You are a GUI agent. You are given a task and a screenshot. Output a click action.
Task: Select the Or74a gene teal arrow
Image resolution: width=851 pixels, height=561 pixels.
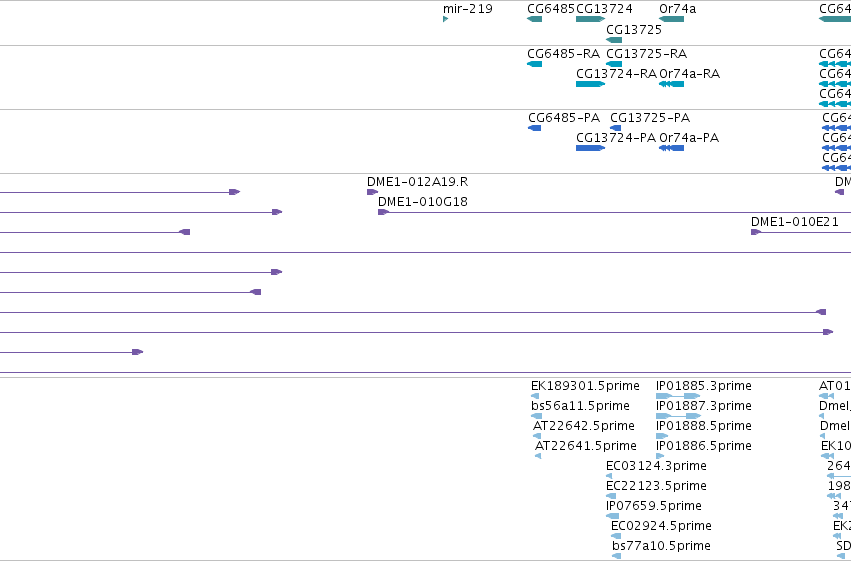click(x=671, y=19)
